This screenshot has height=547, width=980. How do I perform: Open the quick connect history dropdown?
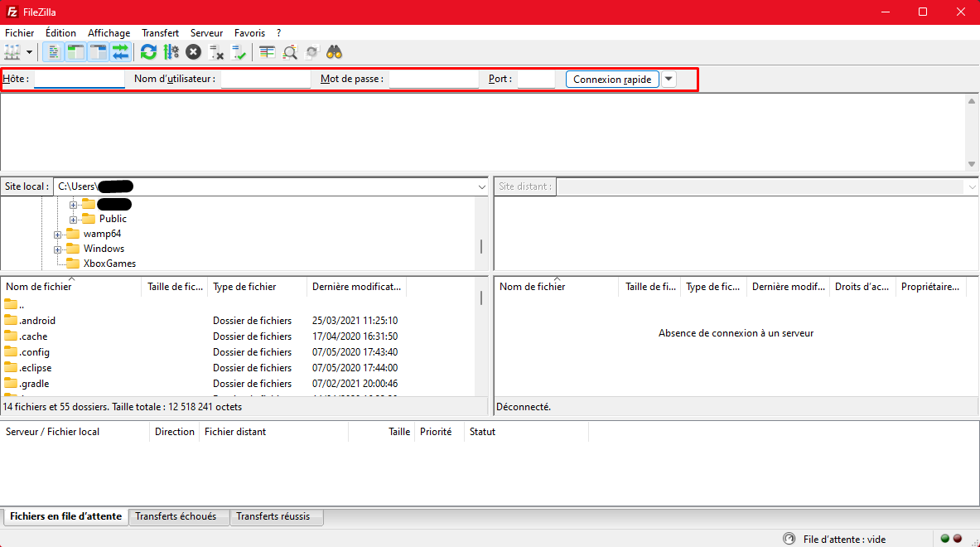point(669,80)
